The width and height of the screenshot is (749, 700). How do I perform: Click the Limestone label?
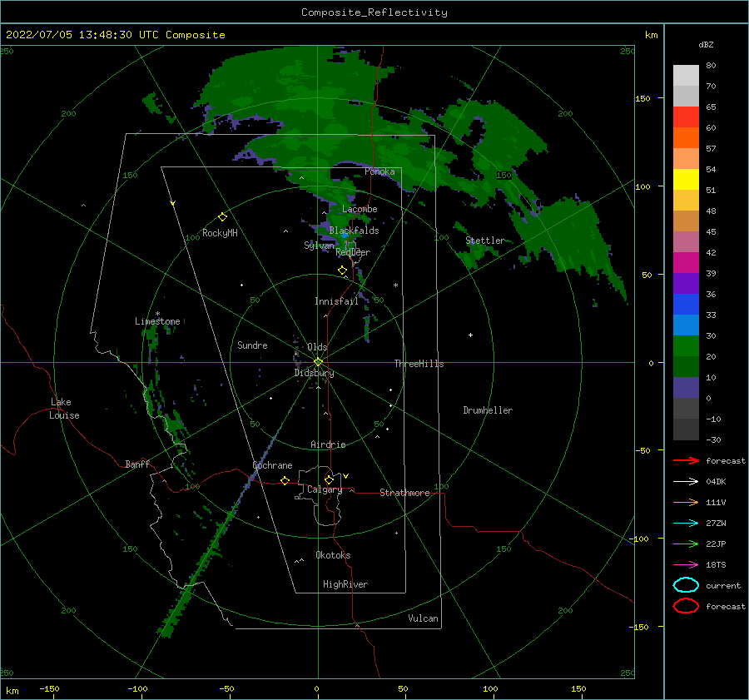[157, 321]
